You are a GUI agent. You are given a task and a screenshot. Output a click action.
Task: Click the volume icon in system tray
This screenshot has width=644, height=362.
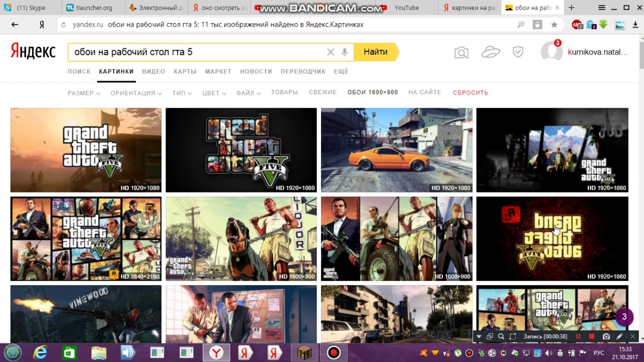click(548, 353)
